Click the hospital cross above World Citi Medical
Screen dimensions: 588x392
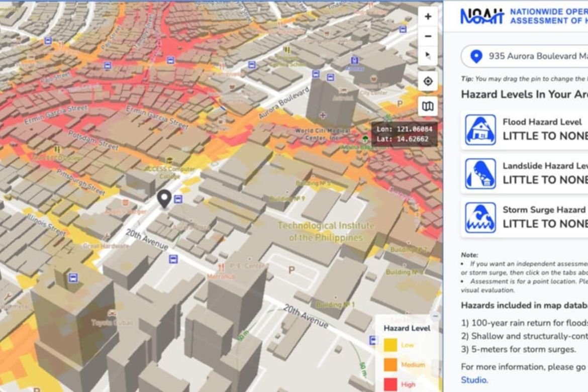click(323, 115)
